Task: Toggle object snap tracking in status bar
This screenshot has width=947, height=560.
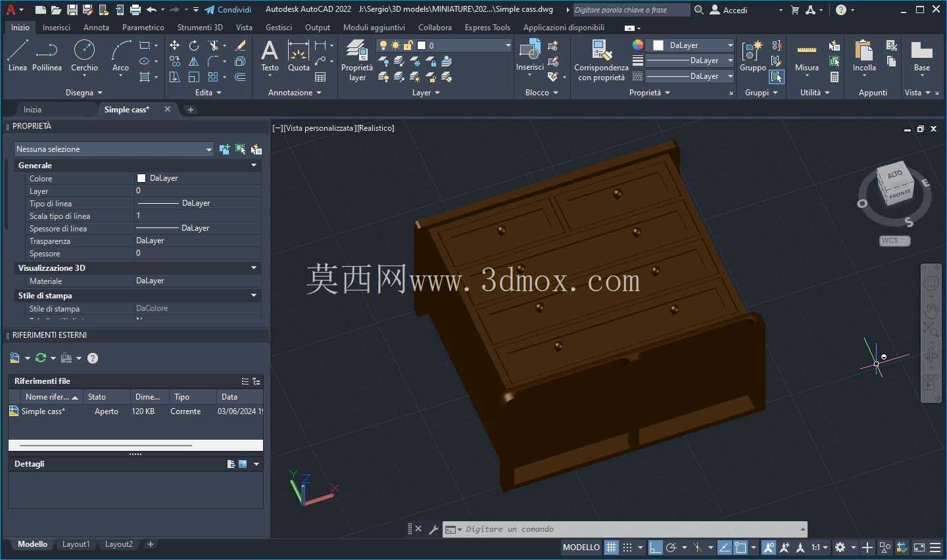Action: click(x=724, y=548)
